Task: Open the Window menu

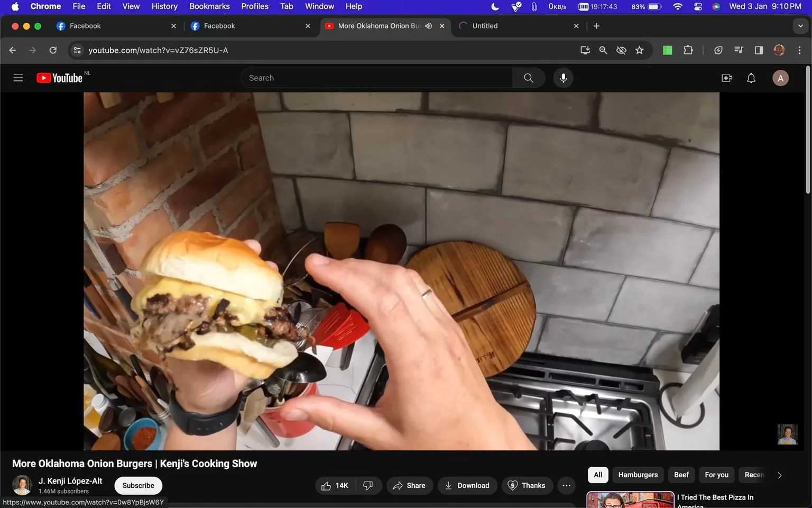Action: click(319, 6)
